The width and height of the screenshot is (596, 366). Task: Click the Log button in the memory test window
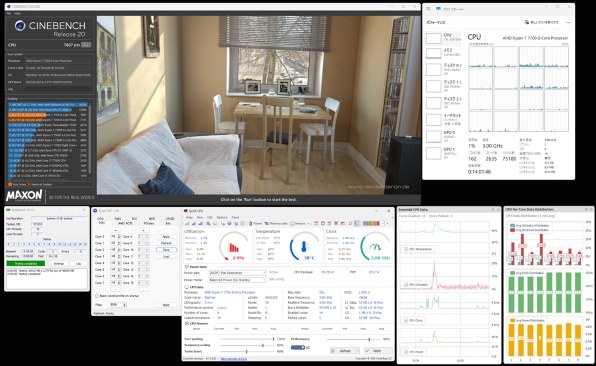click(78, 263)
